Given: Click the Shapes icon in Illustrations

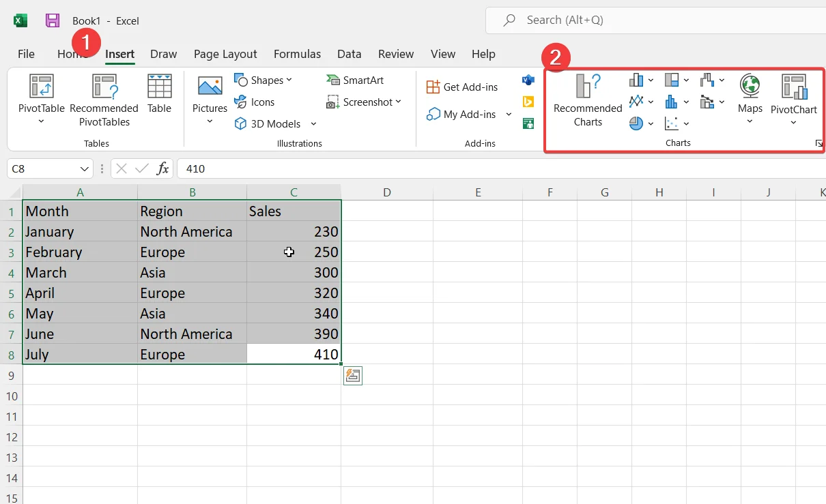Looking at the screenshot, I should [x=240, y=80].
